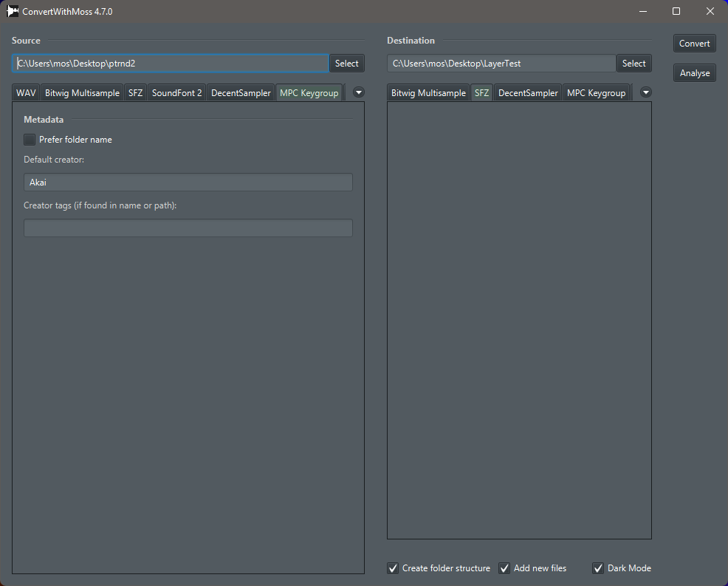
Task: Maximize the ConvertWithMoss window
Action: tap(676, 11)
